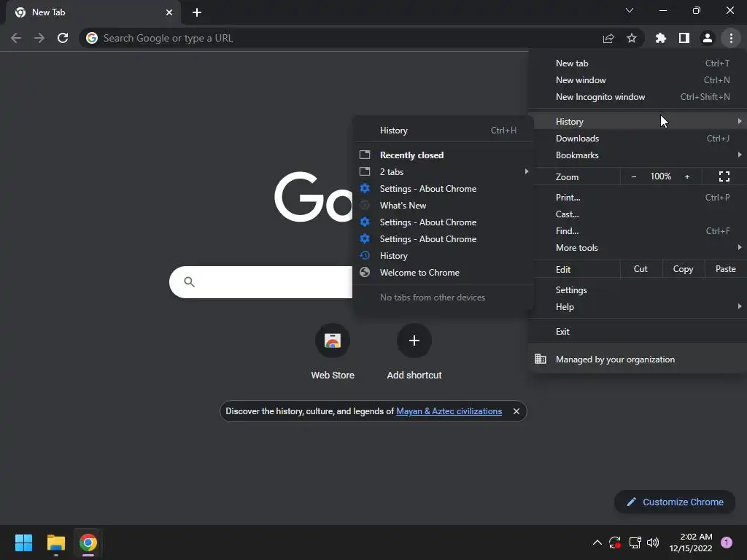Open File Explorer from the taskbar
This screenshot has width=747, height=560.
click(x=55, y=542)
